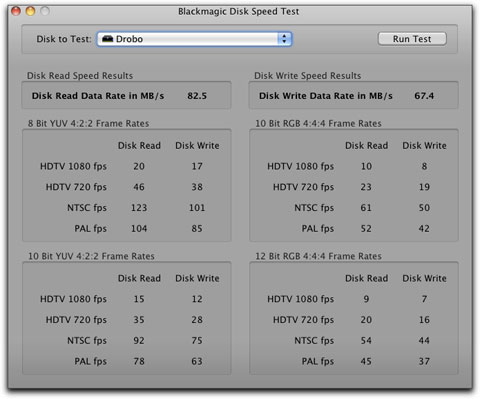
Task: Click 'Disk Read Speed Results' heading
Action: coord(80,76)
